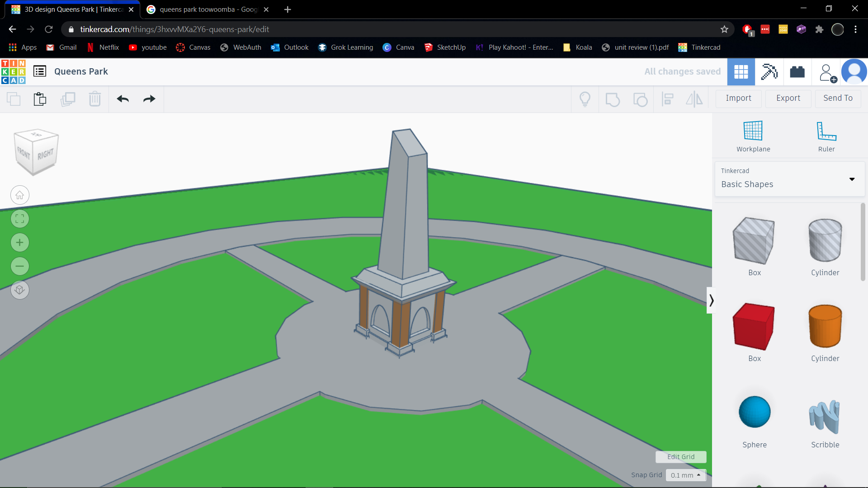
Task: Open Chrome three-dot menu
Action: coord(855,29)
